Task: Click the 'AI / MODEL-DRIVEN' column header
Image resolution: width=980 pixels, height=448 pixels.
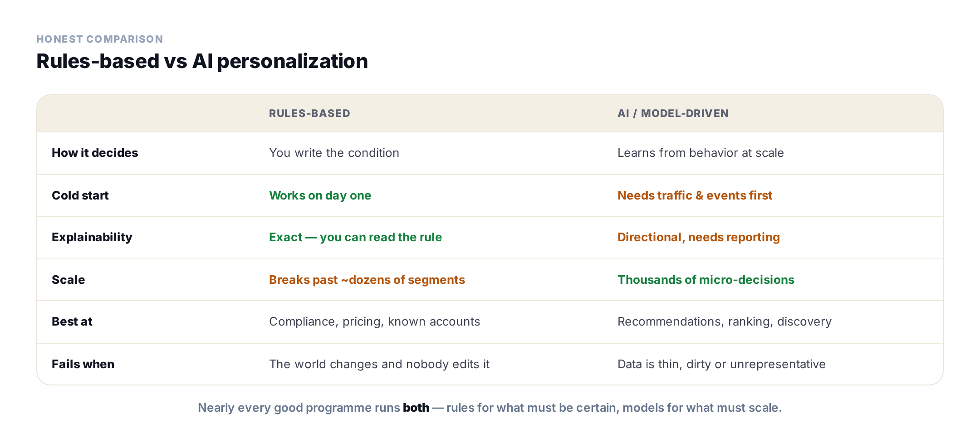Action: click(x=673, y=113)
